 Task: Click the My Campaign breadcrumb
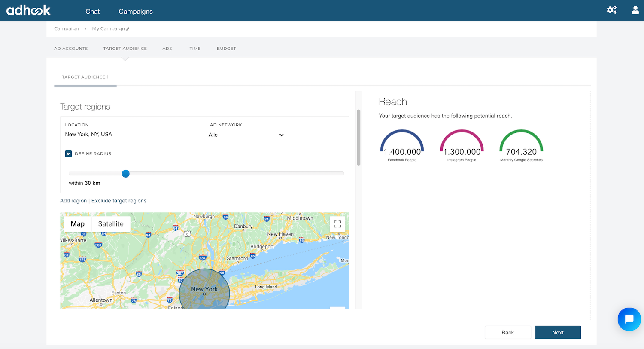108,28
